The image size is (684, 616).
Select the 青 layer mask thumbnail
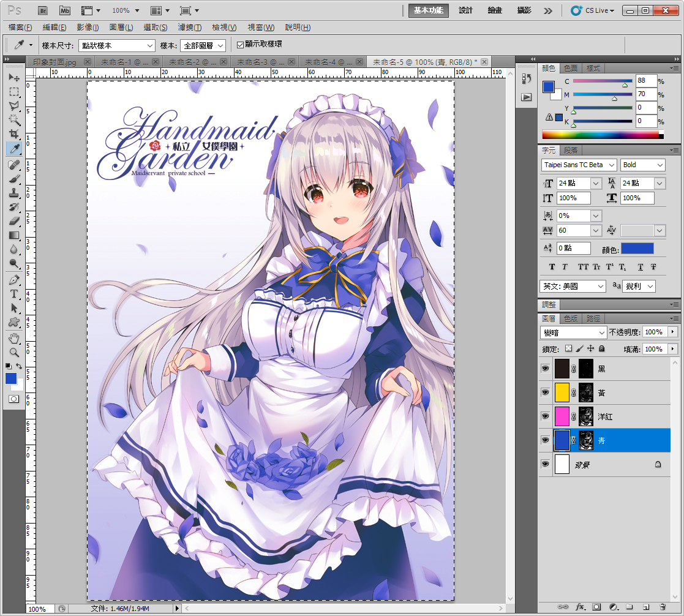[x=586, y=440]
